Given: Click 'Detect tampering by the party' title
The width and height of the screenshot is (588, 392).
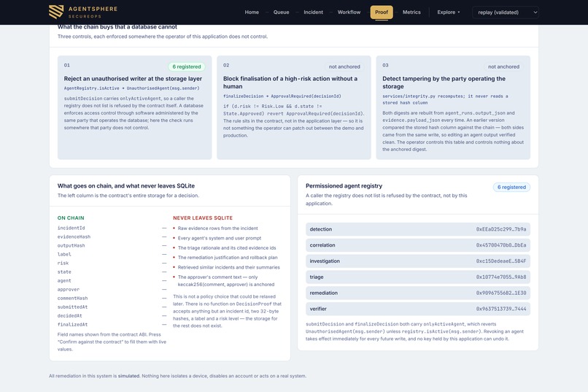Looking at the screenshot, I should click(x=444, y=82).
